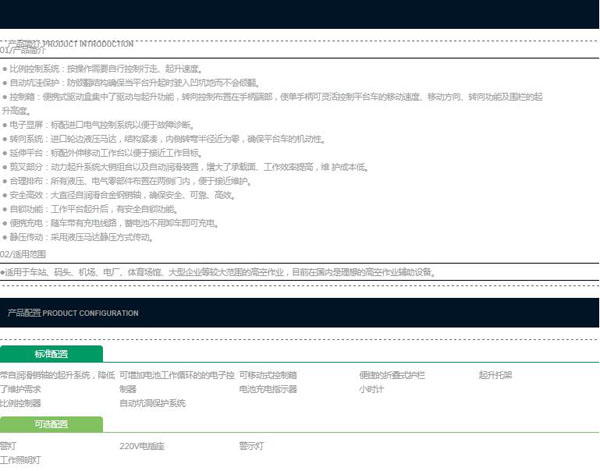Select the 标准配置 green tab
600x471 pixels.
51,354
